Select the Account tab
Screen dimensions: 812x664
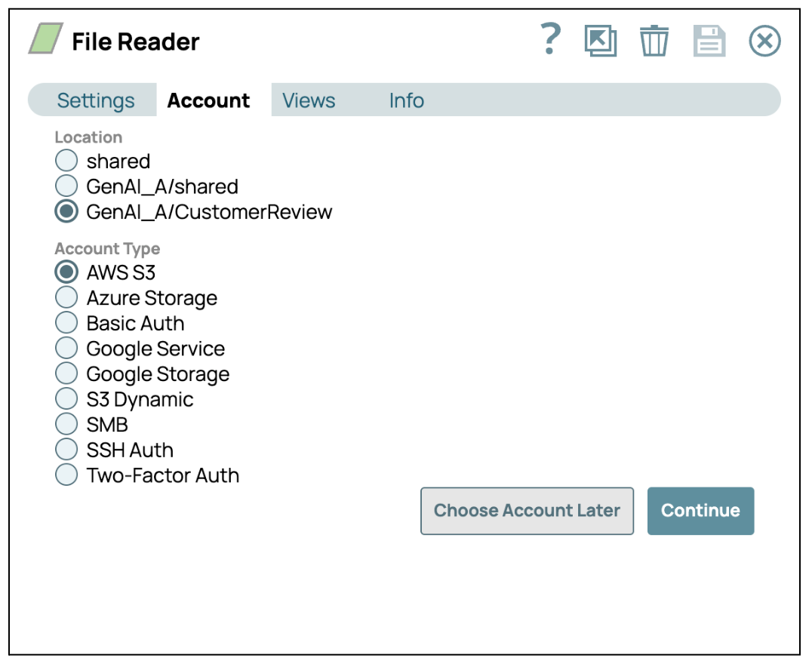[x=208, y=100]
